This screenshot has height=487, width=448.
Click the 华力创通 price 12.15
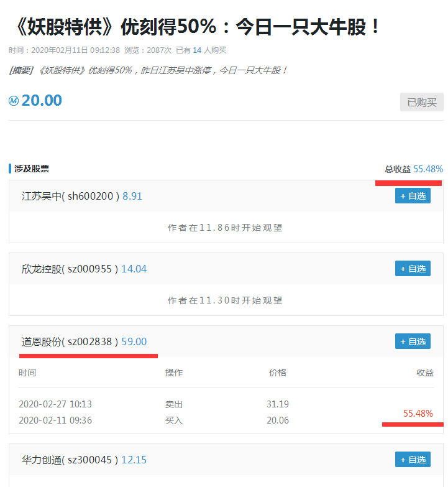tap(134, 460)
